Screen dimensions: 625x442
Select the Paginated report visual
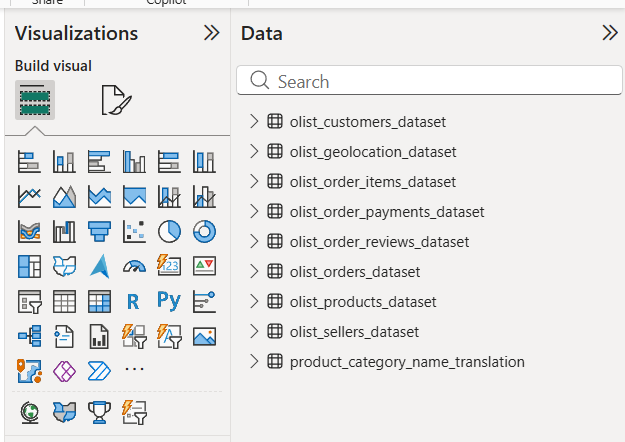pos(99,336)
